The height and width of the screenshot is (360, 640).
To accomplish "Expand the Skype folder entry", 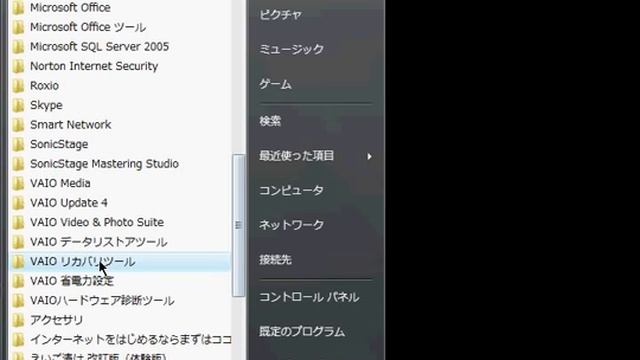I will (46, 105).
